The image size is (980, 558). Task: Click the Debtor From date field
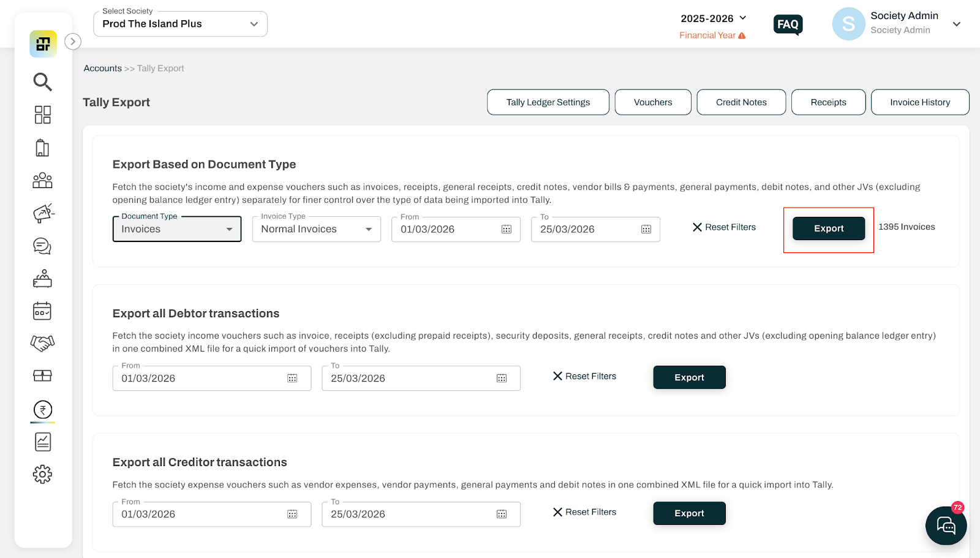(x=212, y=379)
